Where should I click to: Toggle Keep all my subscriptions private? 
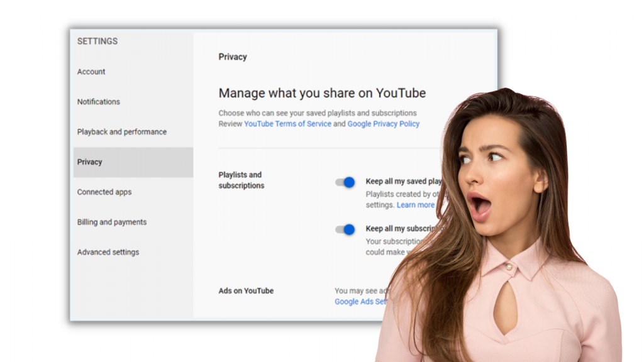click(345, 229)
